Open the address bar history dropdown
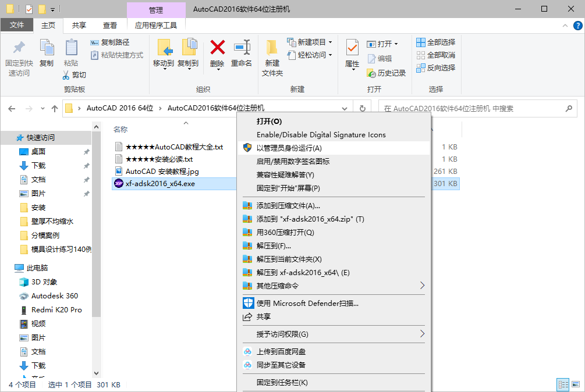 [x=344, y=108]
